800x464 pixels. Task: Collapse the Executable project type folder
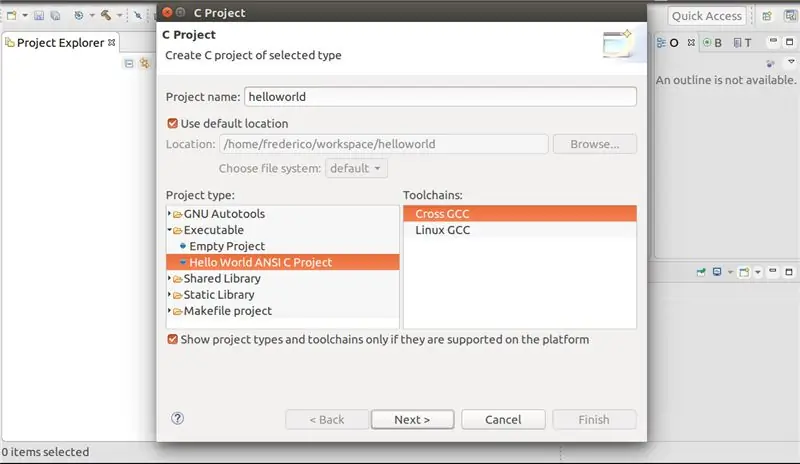coord(169,230)
